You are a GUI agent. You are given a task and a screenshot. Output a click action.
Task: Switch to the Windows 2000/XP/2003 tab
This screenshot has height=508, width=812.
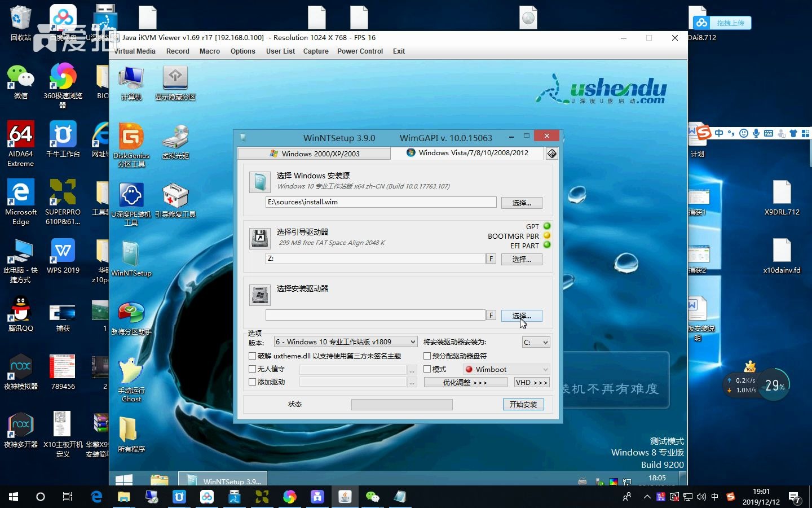[x=314, y=153]
